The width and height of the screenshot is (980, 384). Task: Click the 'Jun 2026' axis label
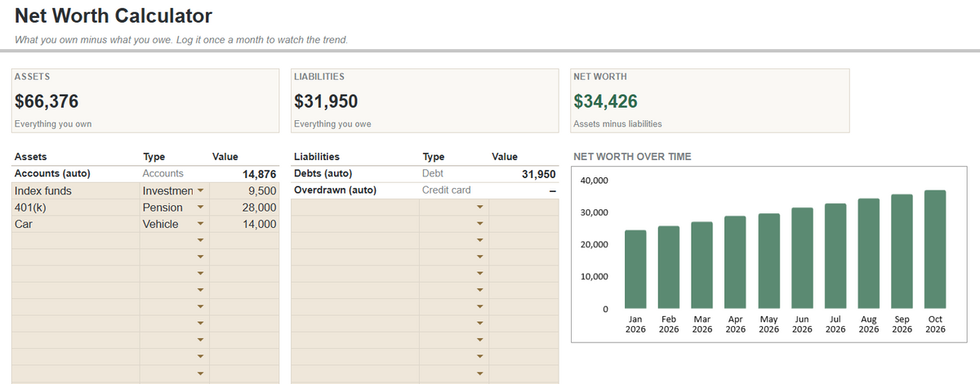tap(802, 324)
